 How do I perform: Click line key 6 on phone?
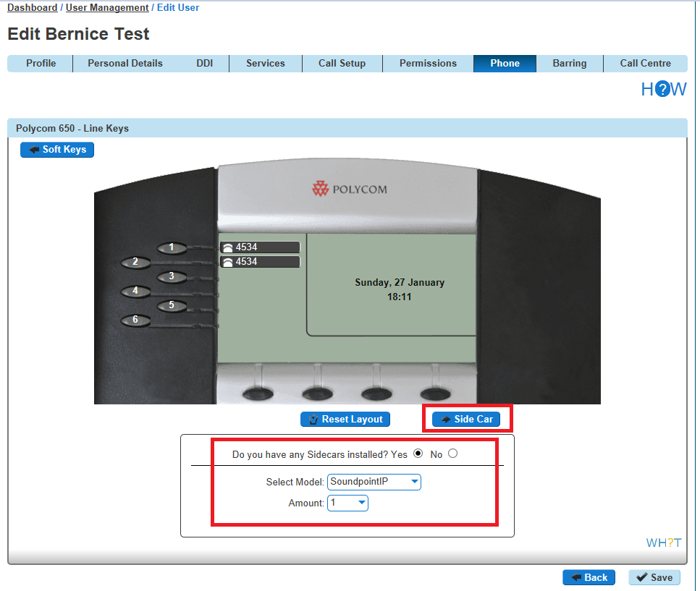click(135, 320)
